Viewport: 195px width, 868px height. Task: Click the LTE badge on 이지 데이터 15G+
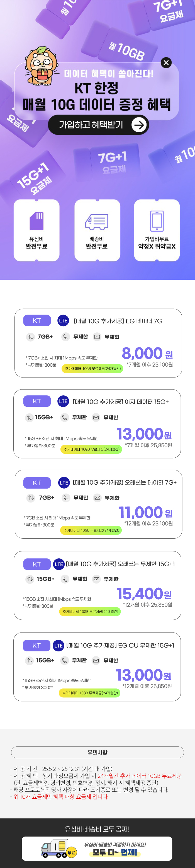click(x=63, y=401)
